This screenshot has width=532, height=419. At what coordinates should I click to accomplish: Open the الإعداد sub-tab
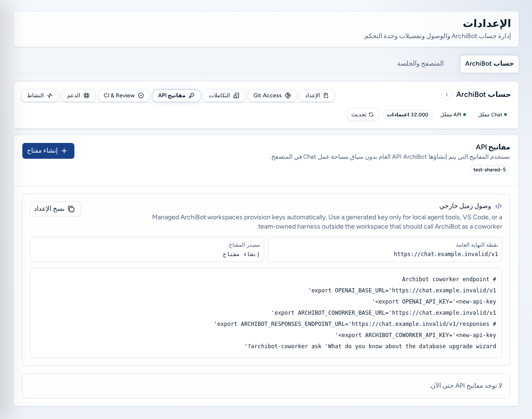(x=317, y=95)
